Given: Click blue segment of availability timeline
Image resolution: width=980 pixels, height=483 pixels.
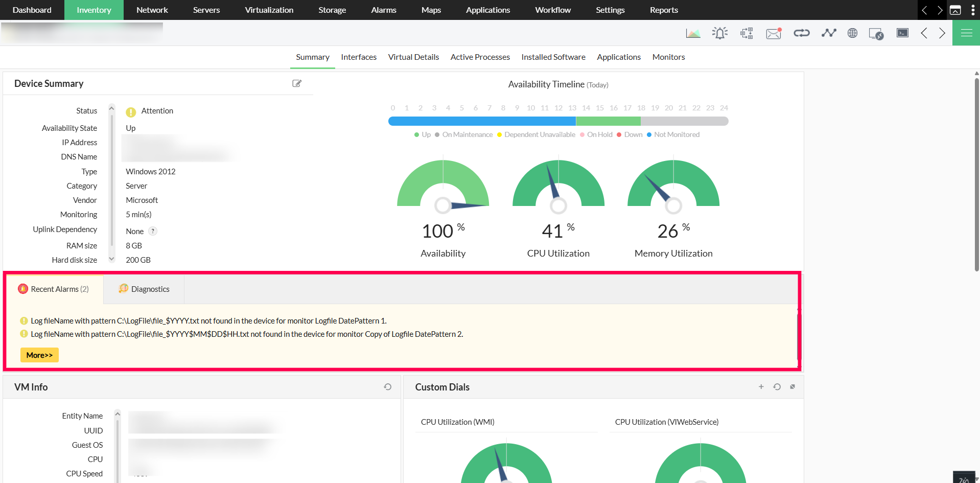Looking at the screenshot, I should [482, 121].
